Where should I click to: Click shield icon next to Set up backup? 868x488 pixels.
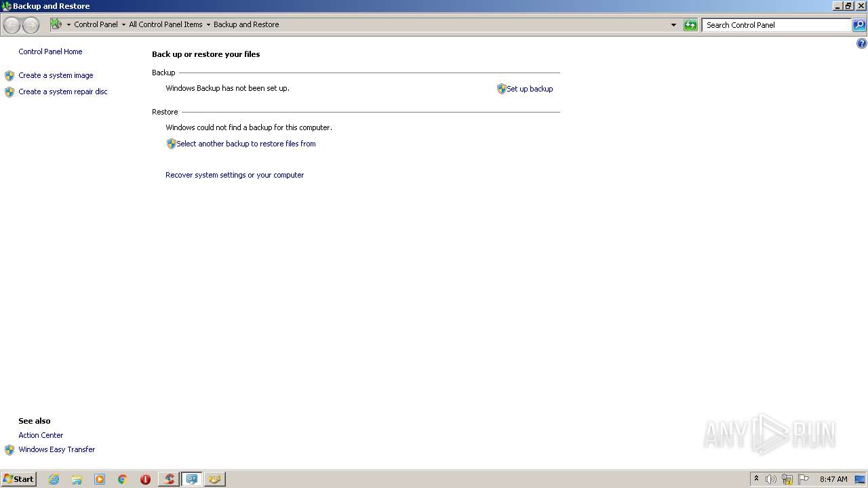pos(502,89)
